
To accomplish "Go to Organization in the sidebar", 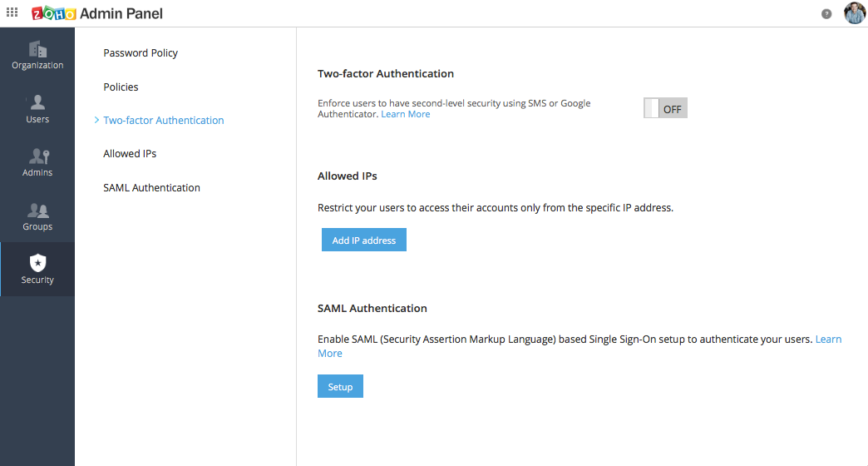I will [37, 56].
